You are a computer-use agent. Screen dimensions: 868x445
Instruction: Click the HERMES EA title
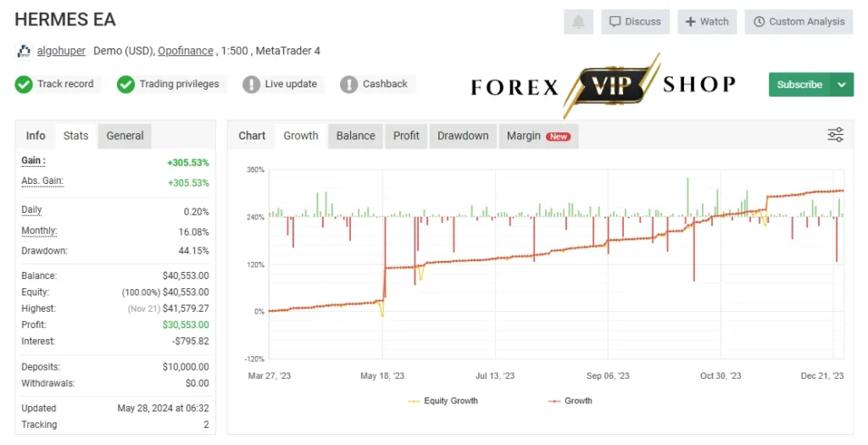(x=64, y=19)
